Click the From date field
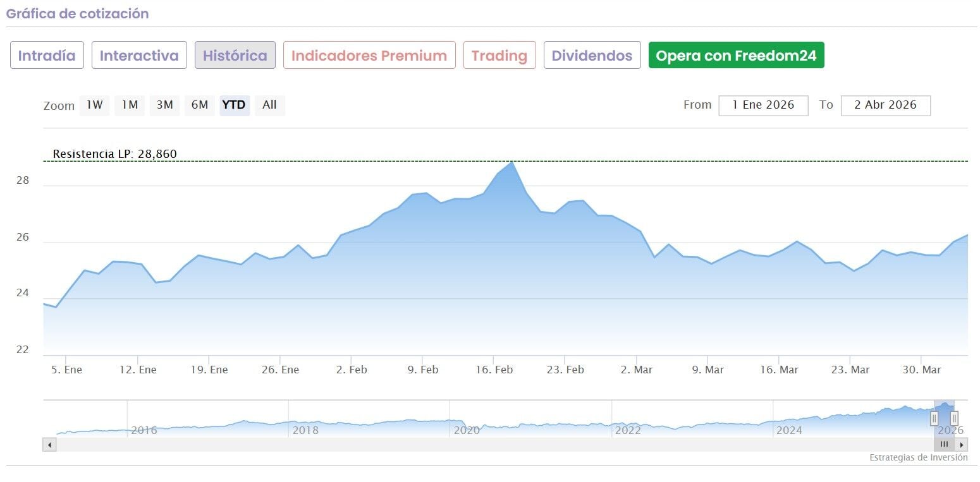Screen dimensions: 980x482 coord(763,105)
